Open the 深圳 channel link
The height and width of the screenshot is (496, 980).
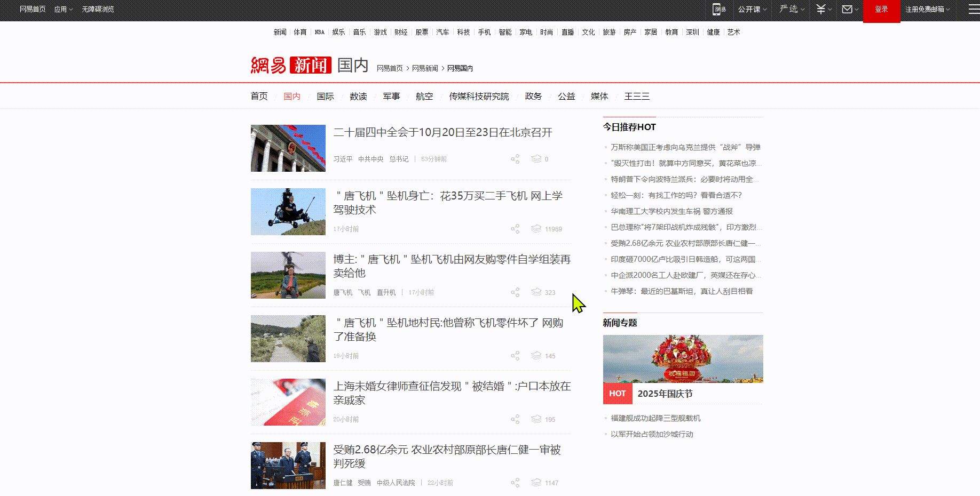(692, 32)
